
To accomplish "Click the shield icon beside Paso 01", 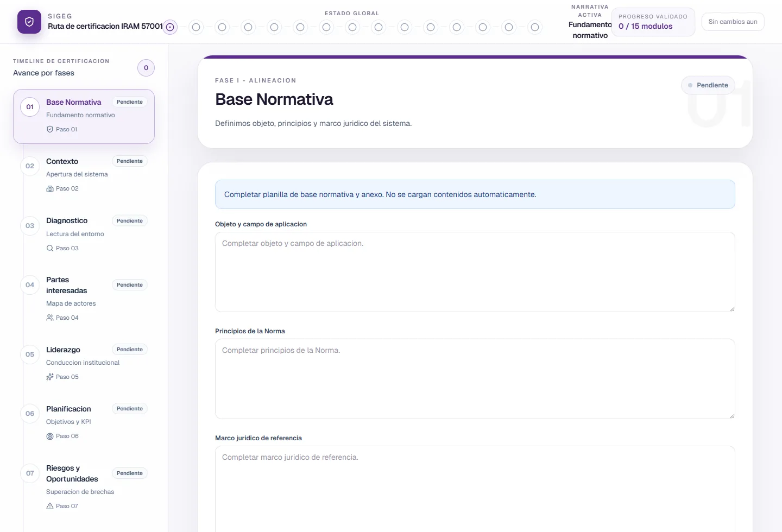I will point(50,129).
